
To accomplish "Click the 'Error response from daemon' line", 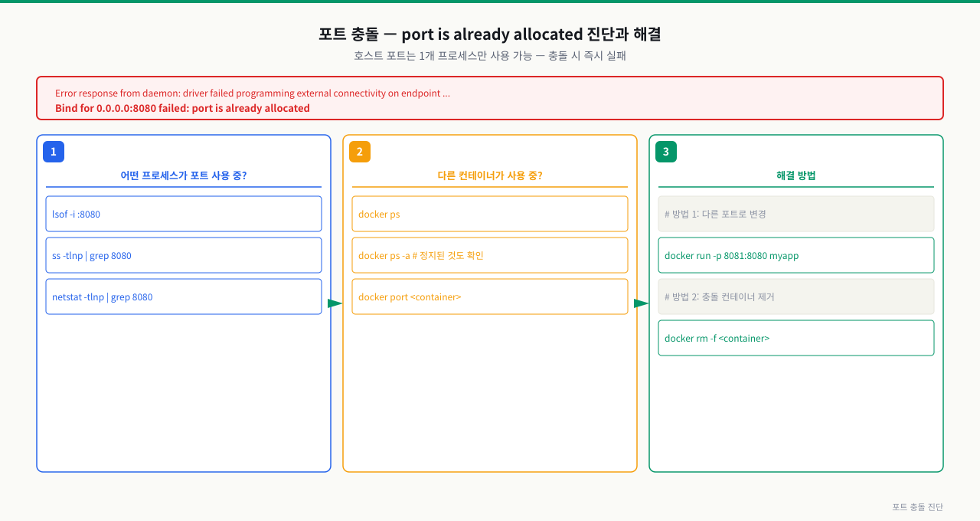I will tap(253, 93).
